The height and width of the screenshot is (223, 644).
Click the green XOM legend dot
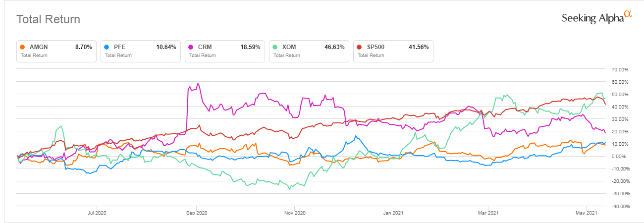pyautogui.click(x=275, y=47)
